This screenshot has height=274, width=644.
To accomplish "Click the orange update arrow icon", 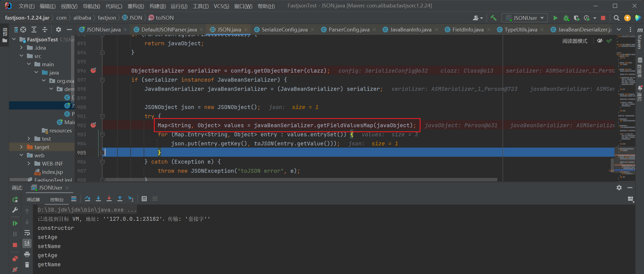I will [627, 18].
